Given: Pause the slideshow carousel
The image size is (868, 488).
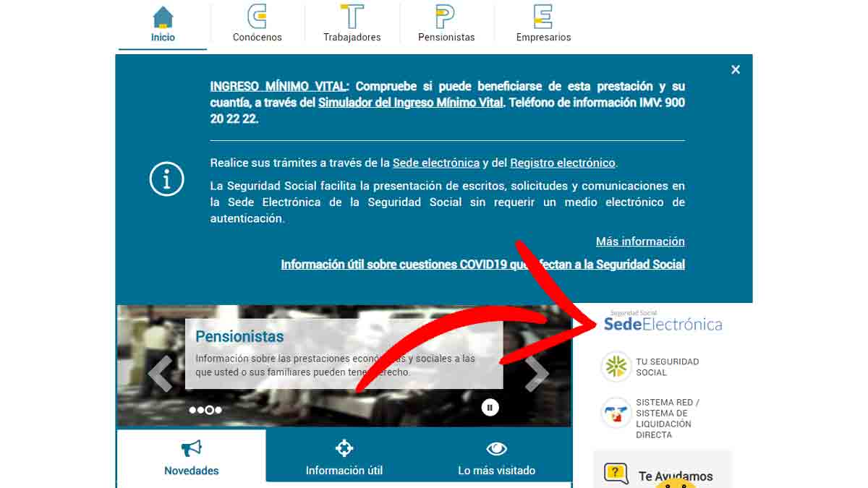Looking at the screenshot, I should [490, 408].
